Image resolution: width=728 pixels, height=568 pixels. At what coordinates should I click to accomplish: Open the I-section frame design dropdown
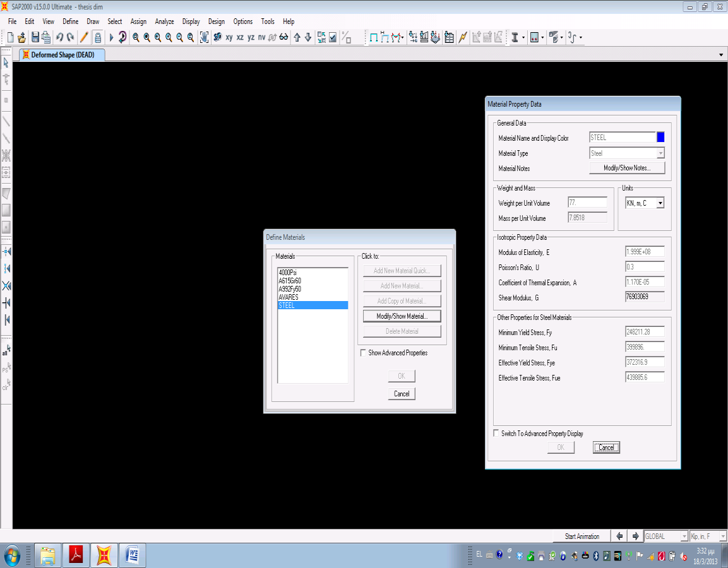coord(523,38)
